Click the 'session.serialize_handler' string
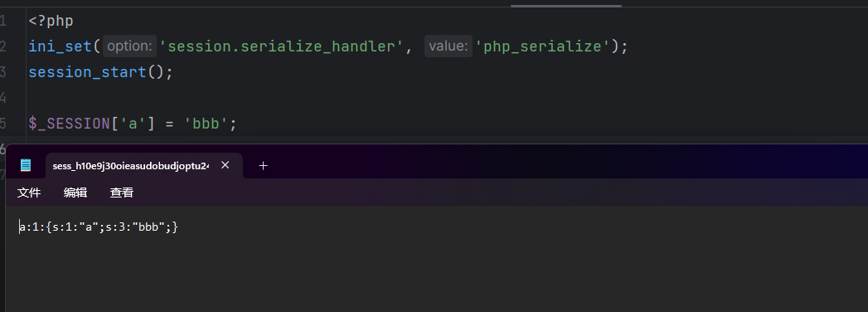The image size is (868, 312). coord(281,46)
